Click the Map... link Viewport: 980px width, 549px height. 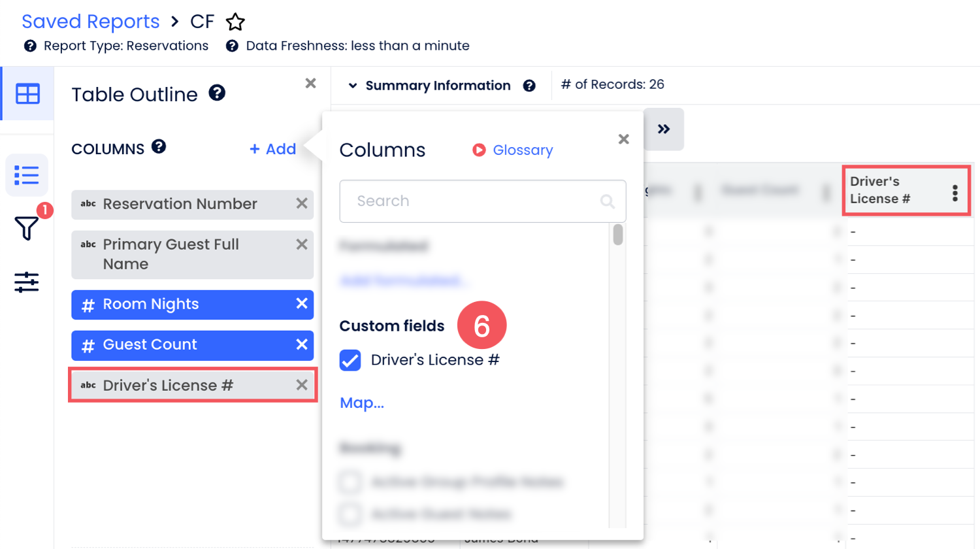click(362, 403)
